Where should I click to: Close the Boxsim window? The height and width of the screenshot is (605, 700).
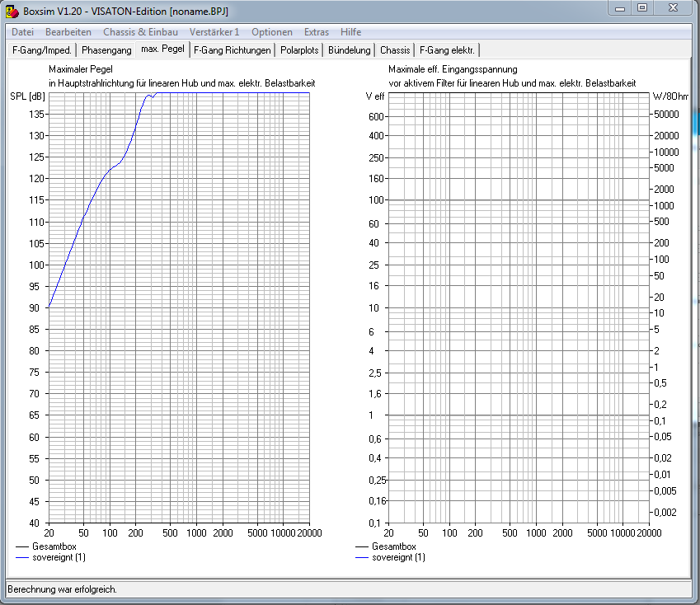[x=674, y=8]
